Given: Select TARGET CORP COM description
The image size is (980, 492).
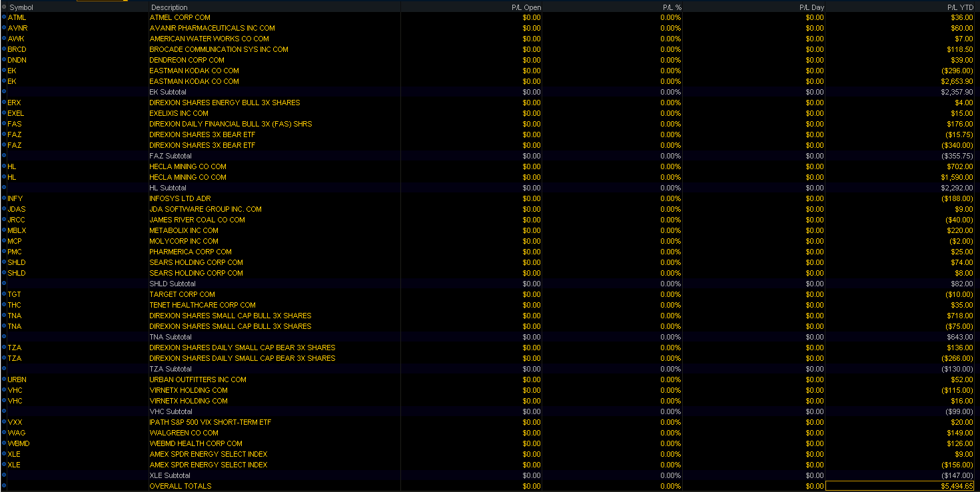Looking at the screenshot, I should pos(182,294).
